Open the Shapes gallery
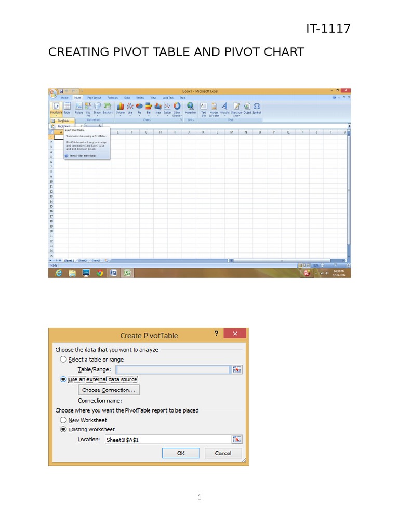399x532 pixels. [97, 108]
